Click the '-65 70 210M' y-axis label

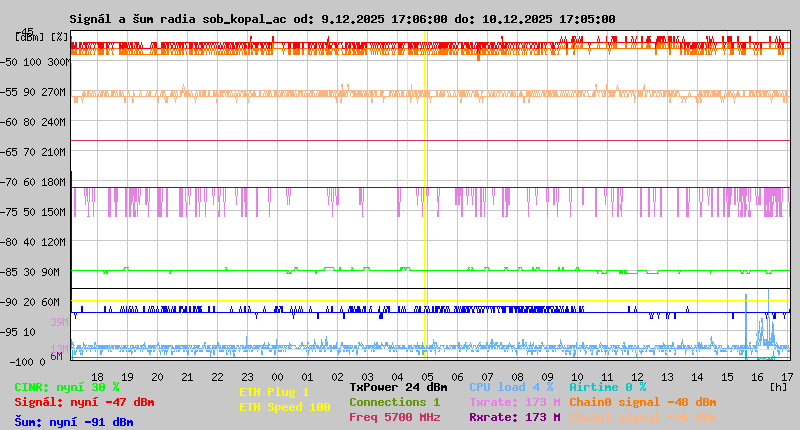pyautogui.click(x=33, y=152)
